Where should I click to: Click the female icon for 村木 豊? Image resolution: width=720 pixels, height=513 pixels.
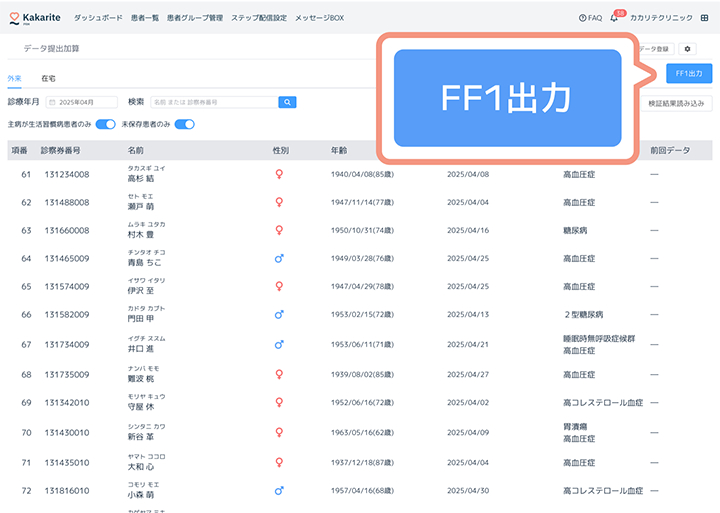279,230
